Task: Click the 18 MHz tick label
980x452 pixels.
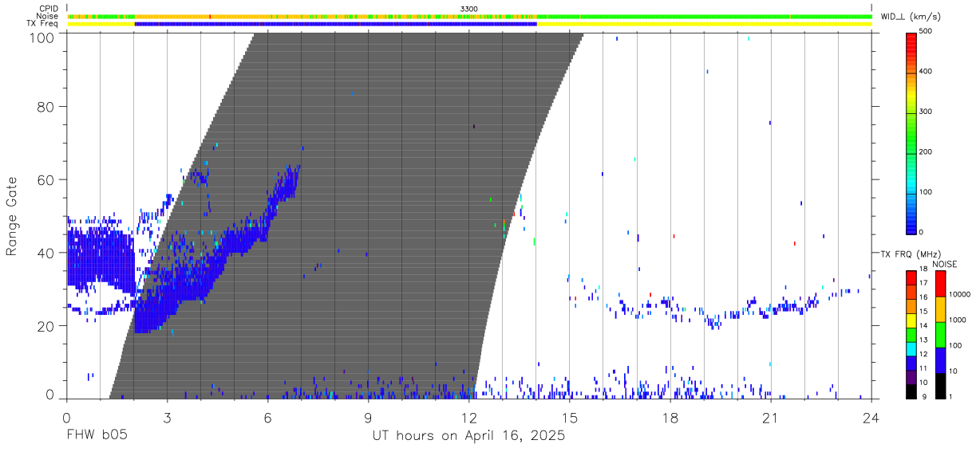Action: pos(923,269)
